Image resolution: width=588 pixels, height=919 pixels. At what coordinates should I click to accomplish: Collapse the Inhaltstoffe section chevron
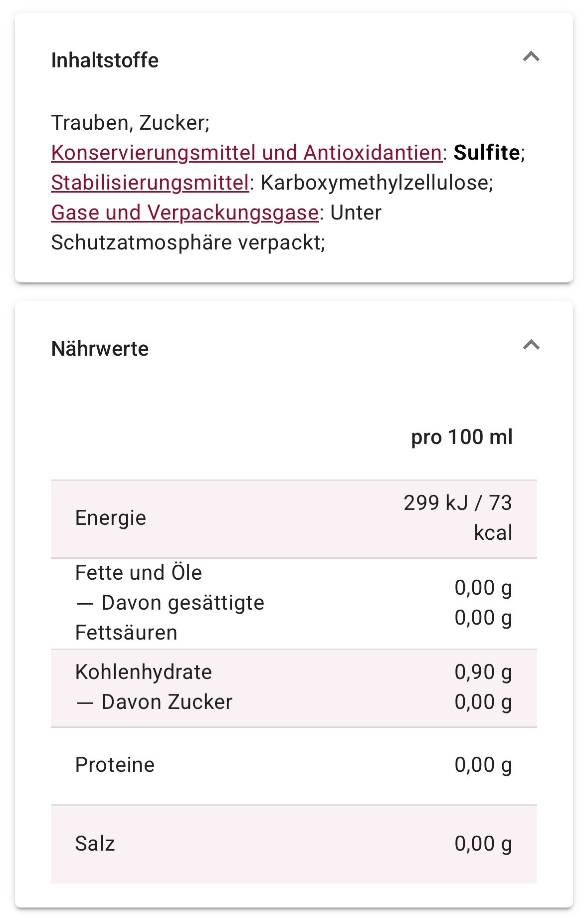(531, 57)
